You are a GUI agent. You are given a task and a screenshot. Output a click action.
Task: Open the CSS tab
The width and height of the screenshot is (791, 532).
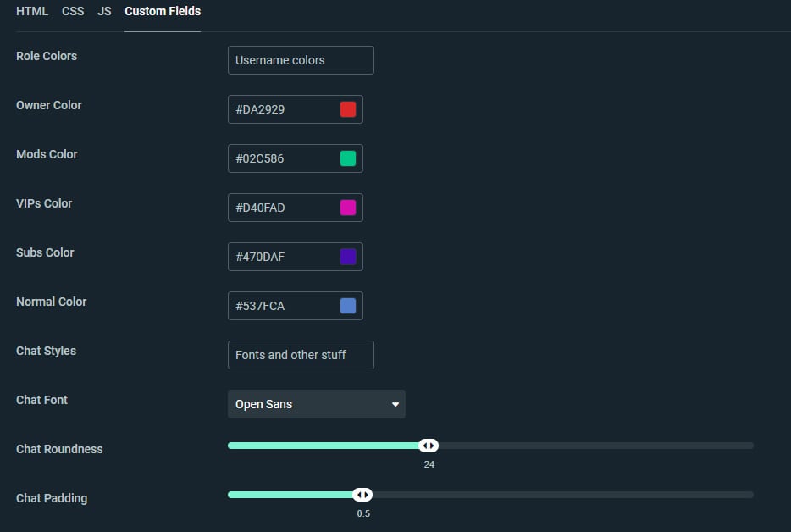[x=73, y=12]
